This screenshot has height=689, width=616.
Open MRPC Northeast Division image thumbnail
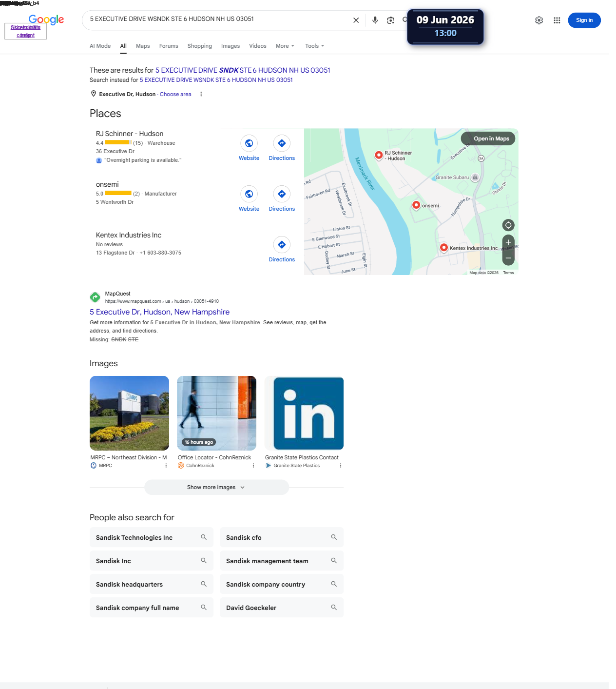(129, 413)
